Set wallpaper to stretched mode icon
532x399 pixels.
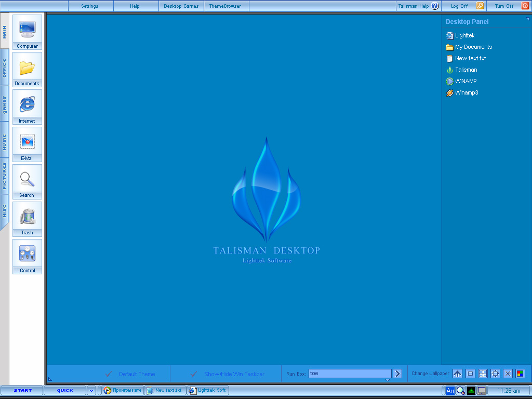pos(495,374)
